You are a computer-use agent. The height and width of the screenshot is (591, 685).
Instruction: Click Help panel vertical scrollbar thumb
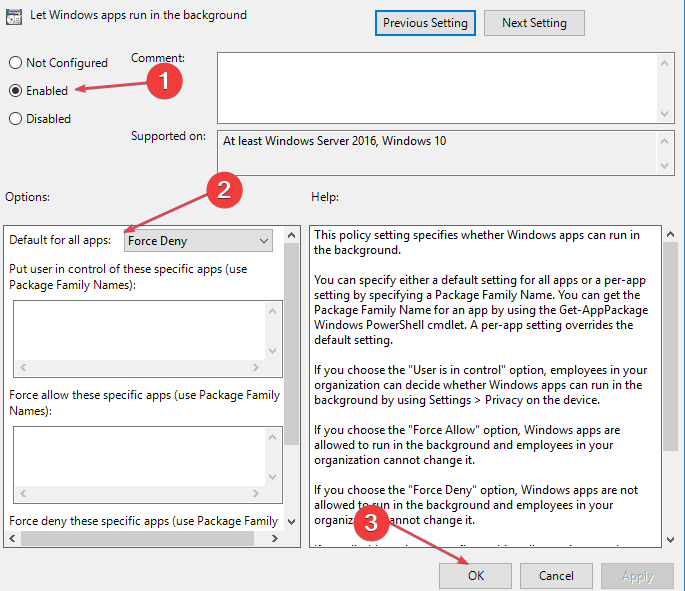click(671, 346)
